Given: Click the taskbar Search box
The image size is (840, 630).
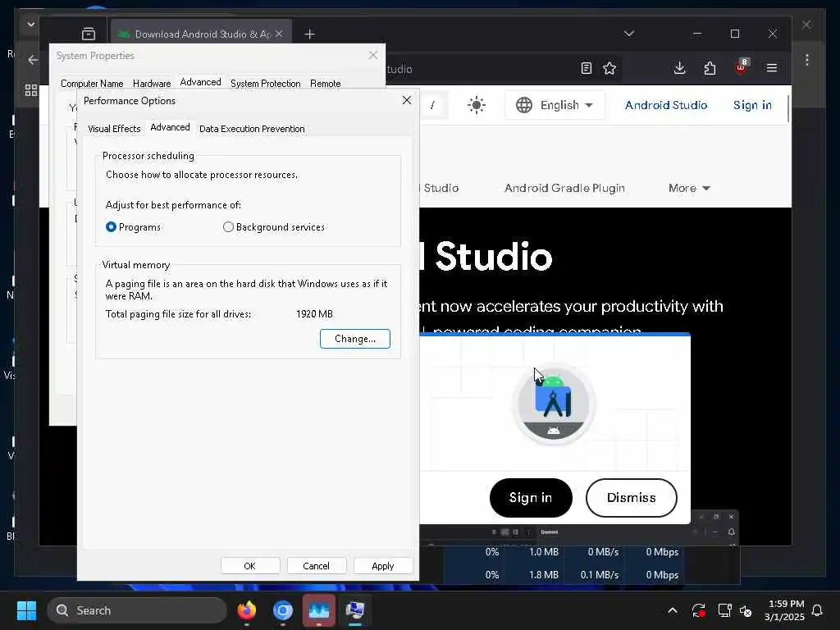Looking at the screenshot, I should coord(137,610).
